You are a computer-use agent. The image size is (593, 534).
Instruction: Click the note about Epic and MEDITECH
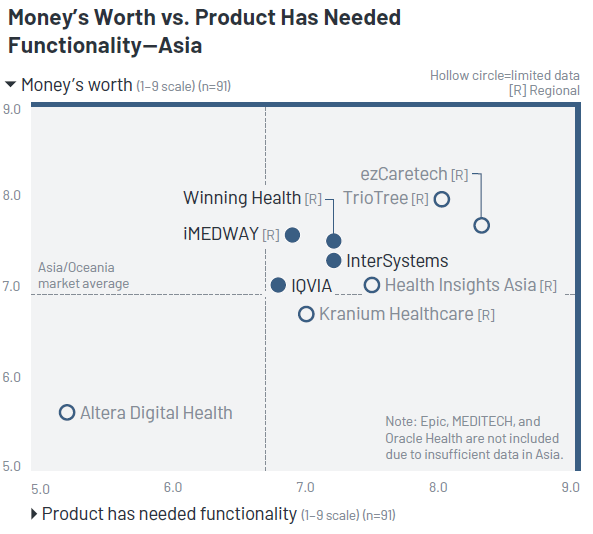[x=474, y=438]
